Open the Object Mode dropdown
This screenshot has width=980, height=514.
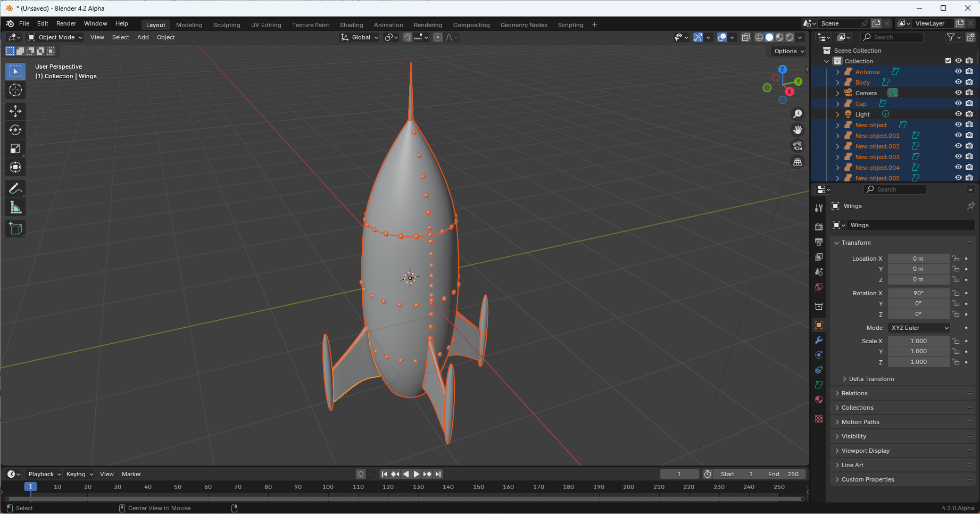(55, 37)
